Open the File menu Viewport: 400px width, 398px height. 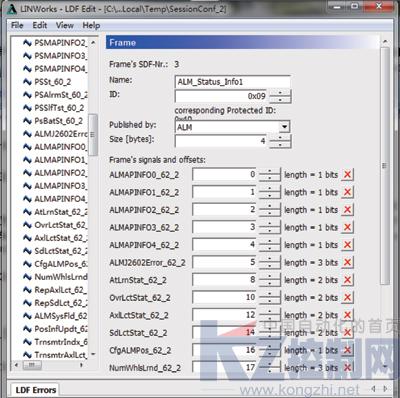click(17, 25)
